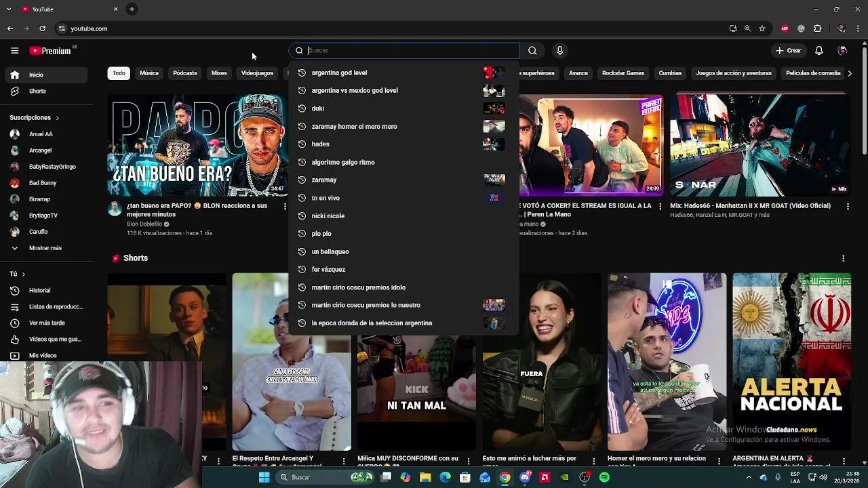868x488 pixels.
Task: Click the YouTube Premium logo
Action: (50, 51)
